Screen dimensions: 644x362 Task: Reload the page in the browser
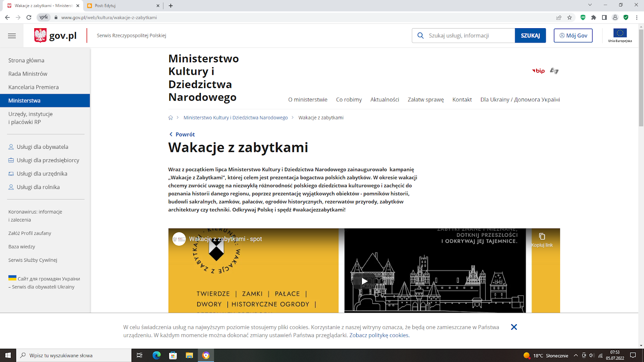click(29, 17)
